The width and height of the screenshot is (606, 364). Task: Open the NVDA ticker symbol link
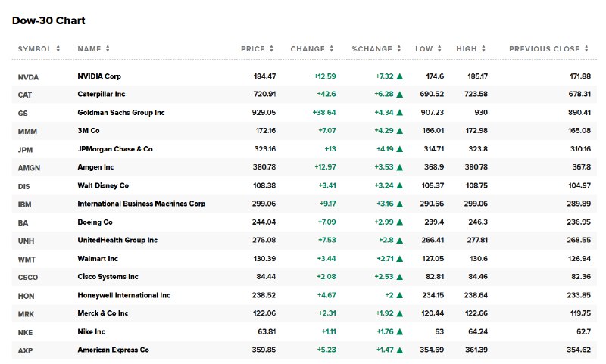click(28, 76)
